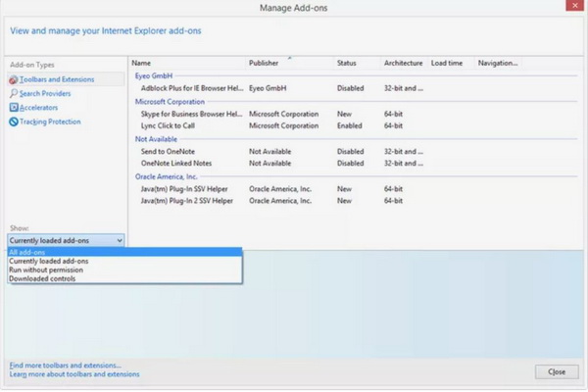Select the Lync Click to Call row
The height and width of the screenshot is (392, 588).
coord(355,125)
